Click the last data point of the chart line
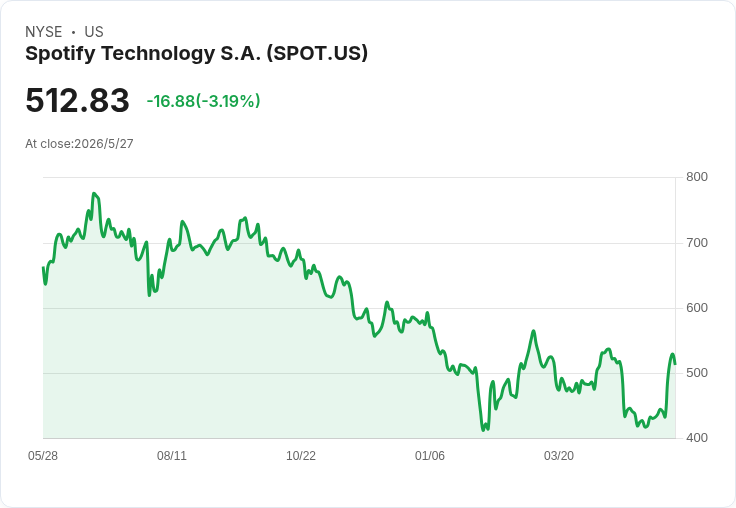 pos(675,363)
